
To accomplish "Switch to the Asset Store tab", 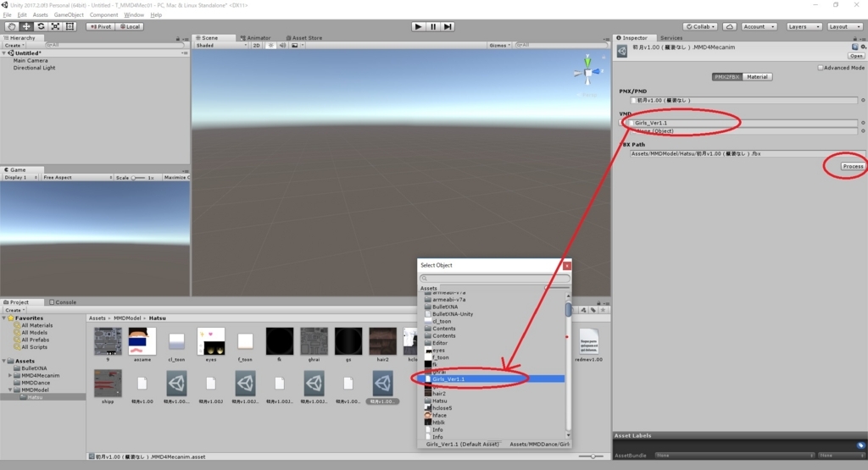I will (x=304, y=38).
